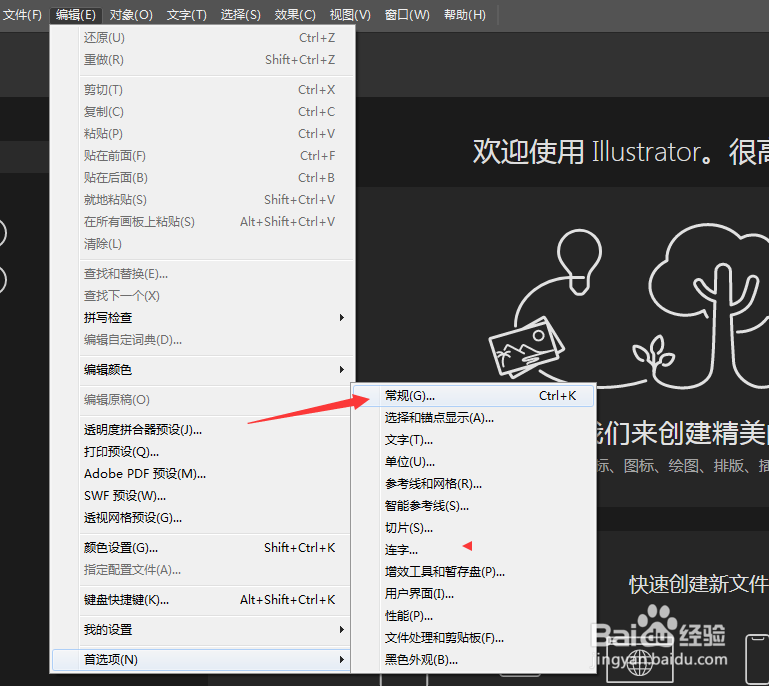
Task: Open the 对象(O) menu
Action: (131, 15)
